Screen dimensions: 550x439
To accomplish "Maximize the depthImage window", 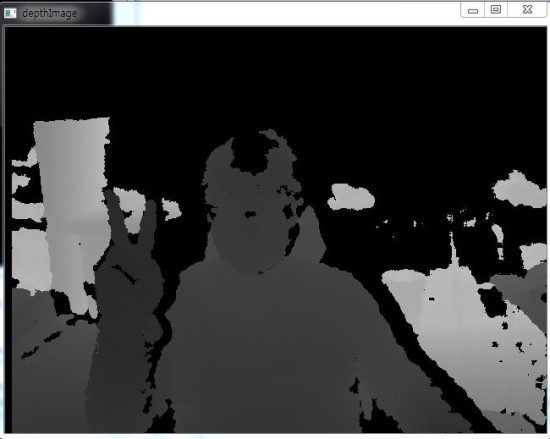I will pyautogui.click(x=496, y=9).
